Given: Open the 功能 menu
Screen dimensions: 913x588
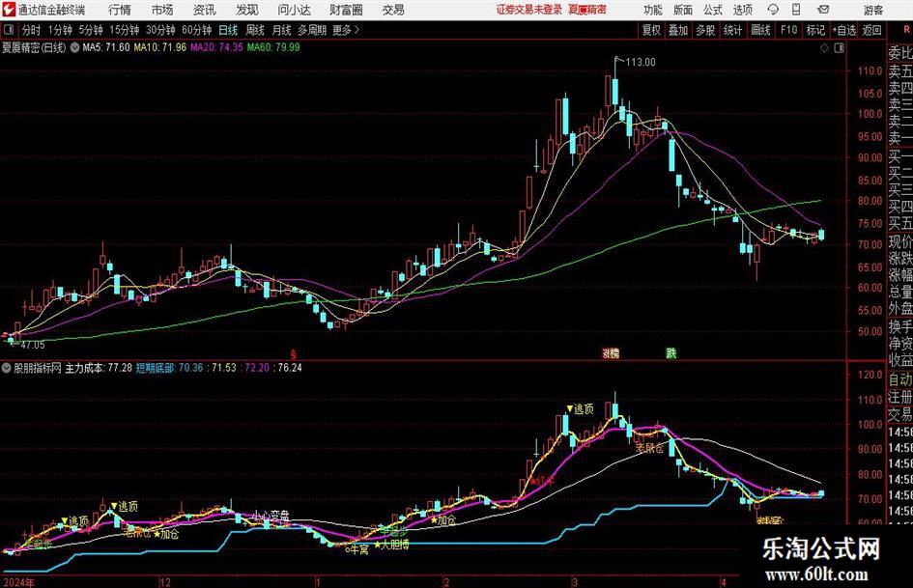Looking at the screenshot, I should click(653, 10).
